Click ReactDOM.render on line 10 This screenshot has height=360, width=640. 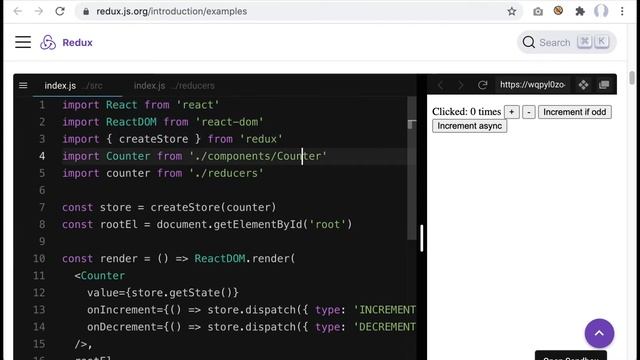(242, 258)
